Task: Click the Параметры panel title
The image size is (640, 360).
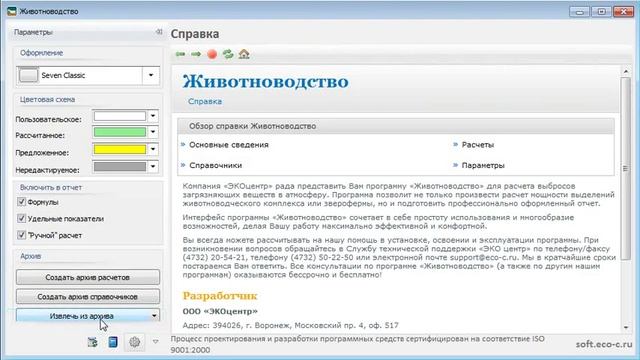Action: pyautogui.click(x=33, y=32)
